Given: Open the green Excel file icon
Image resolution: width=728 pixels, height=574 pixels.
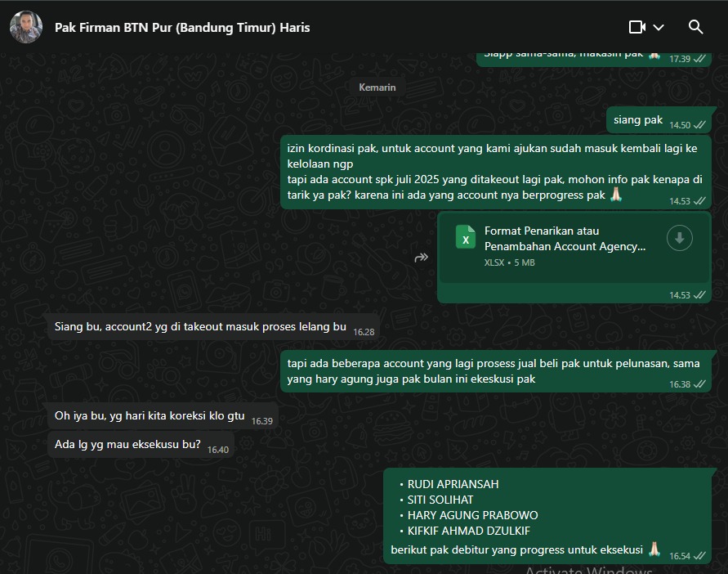Looking at the screenshot, I should (466, 238).
